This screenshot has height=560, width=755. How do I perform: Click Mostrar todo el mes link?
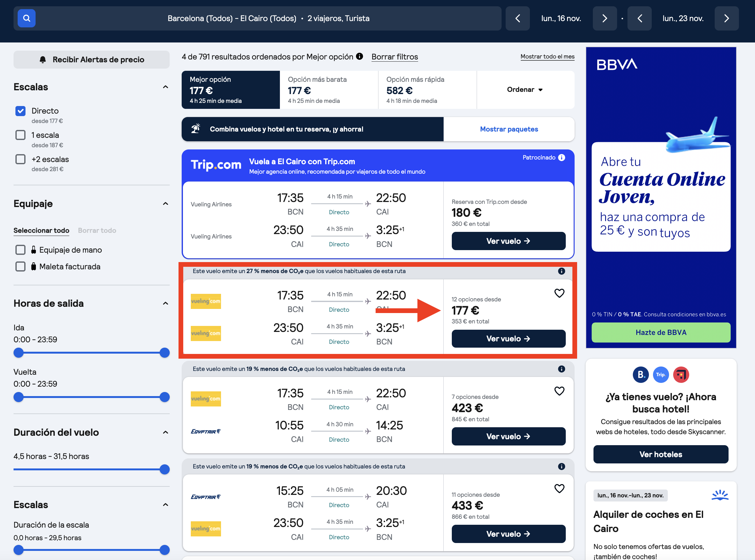[x=548, y=57]
